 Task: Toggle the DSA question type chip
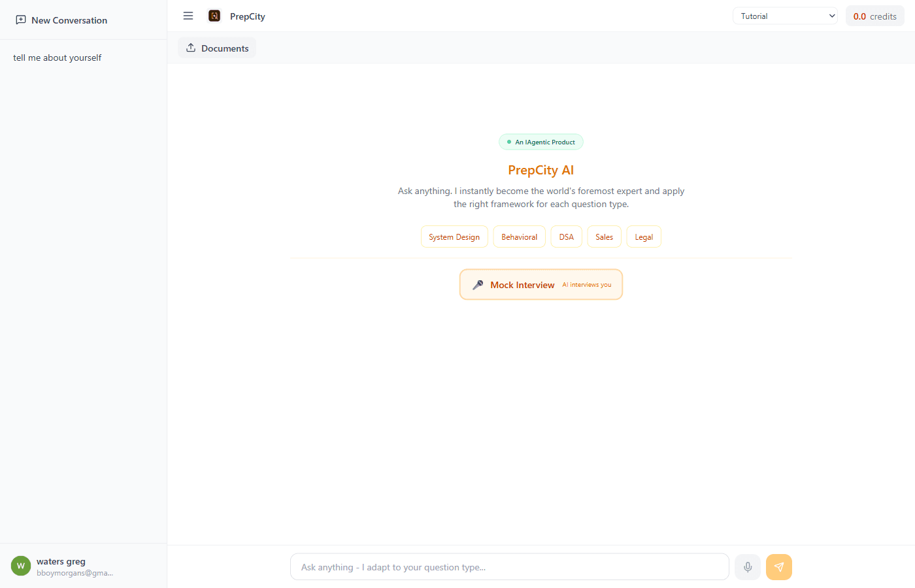coord(566,237)
